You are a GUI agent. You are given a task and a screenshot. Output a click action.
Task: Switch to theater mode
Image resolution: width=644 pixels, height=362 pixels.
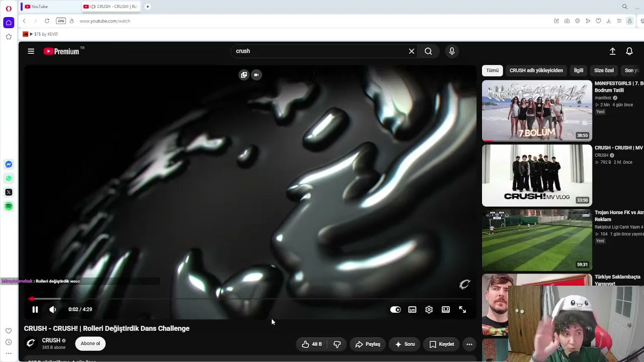(446, 310)
